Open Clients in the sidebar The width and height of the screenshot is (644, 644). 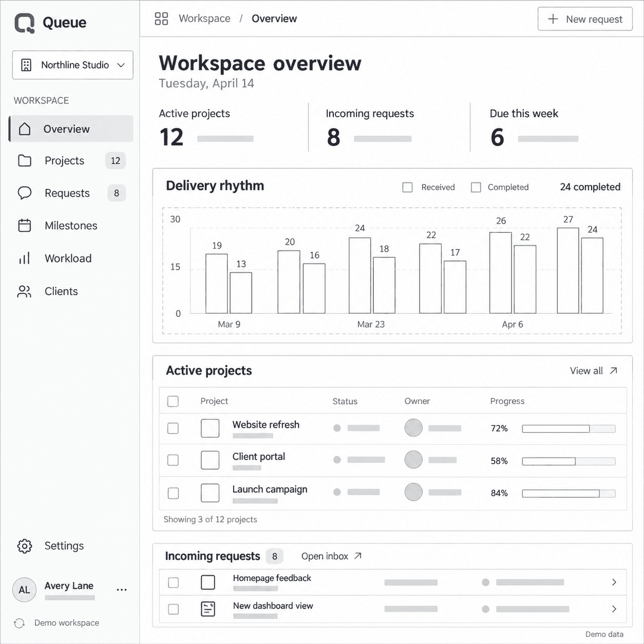coord(71,291)
